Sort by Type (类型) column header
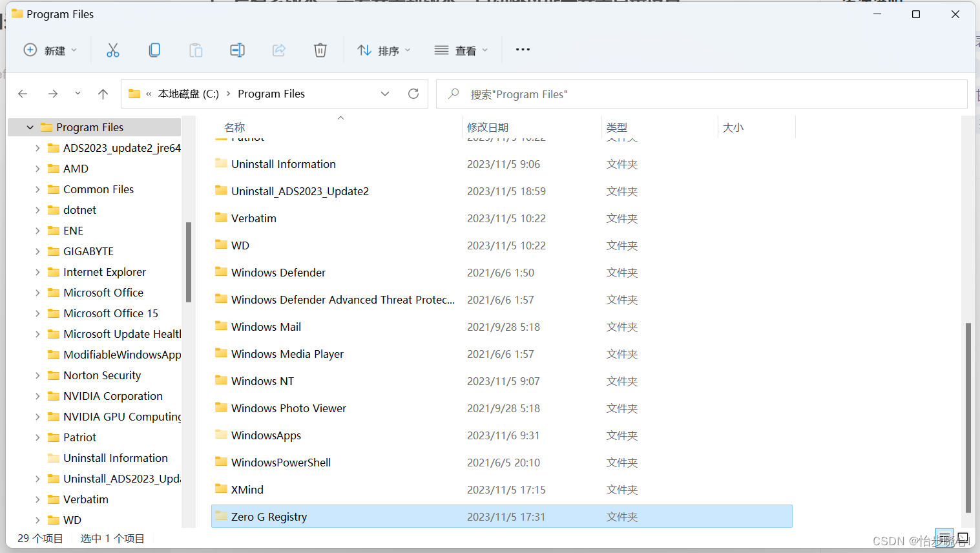Screen dimensions: 980x553 click(617, 127)
